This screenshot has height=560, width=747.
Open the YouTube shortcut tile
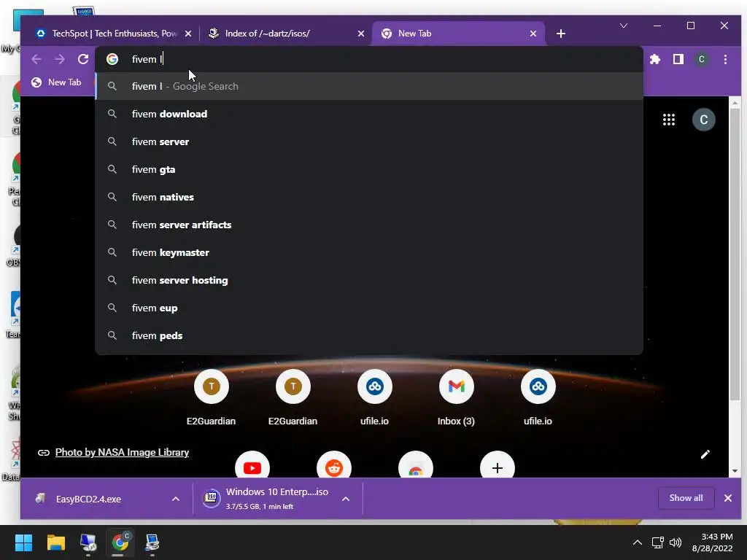tap(252, 466)
